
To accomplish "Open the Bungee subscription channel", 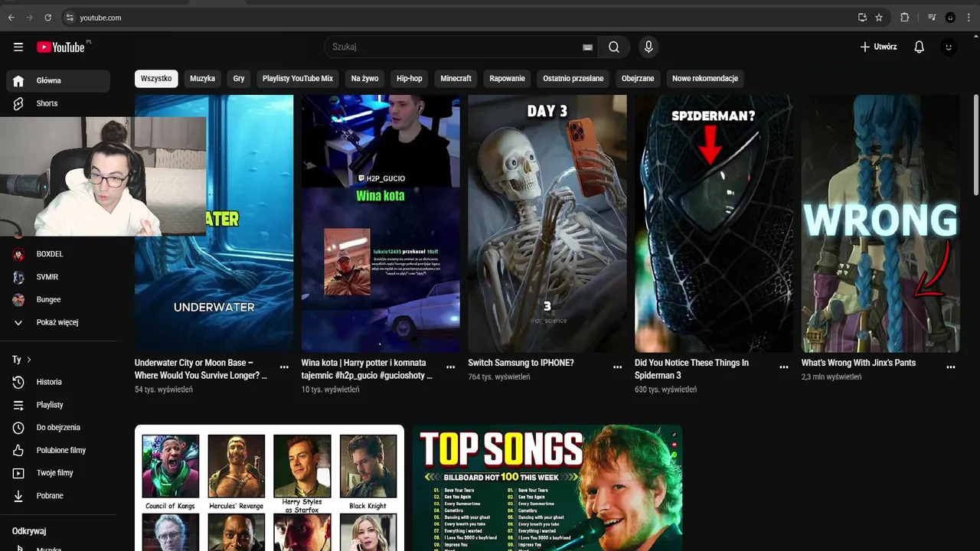I will coord(58,299).
